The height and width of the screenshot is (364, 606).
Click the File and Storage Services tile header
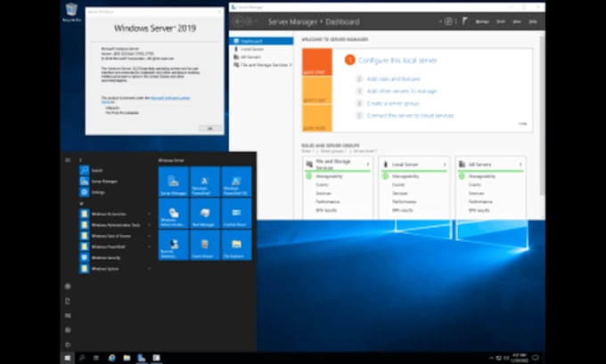[338, 164]
